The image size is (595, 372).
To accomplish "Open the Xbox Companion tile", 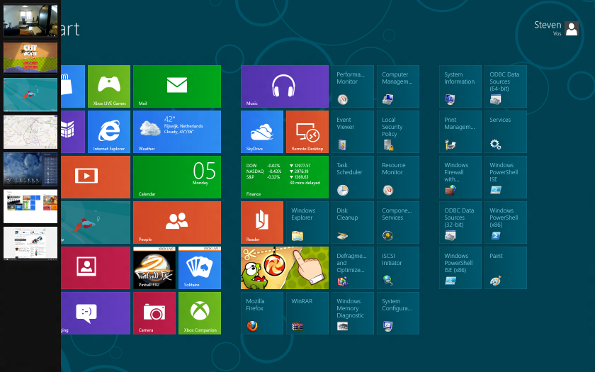I will click(x=200, y=313).
